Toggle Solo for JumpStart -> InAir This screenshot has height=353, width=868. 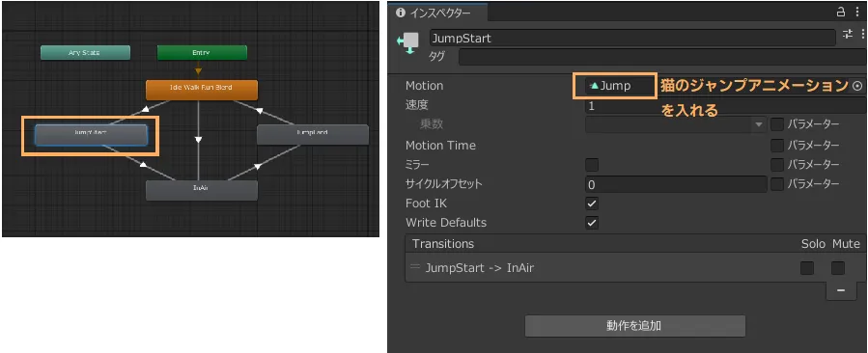pos(807,268)
